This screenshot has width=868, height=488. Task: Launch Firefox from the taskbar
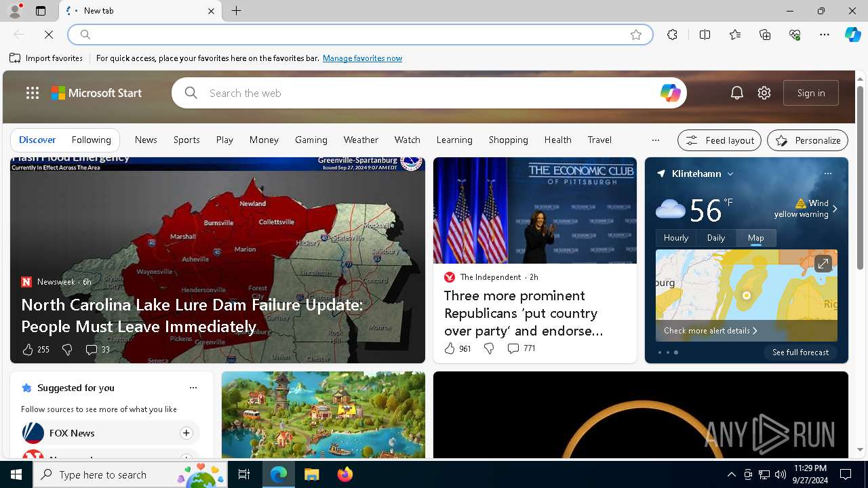coord(345,474)
